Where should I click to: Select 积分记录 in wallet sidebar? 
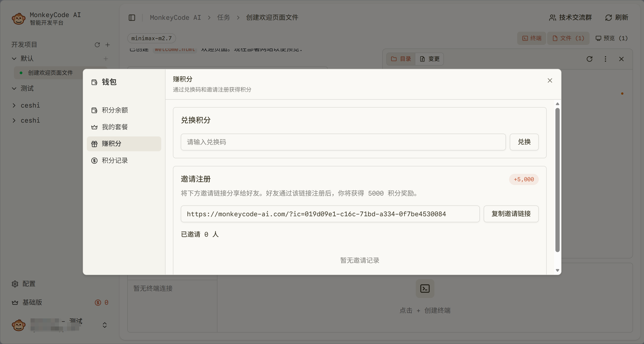click(x=115, y=161)
